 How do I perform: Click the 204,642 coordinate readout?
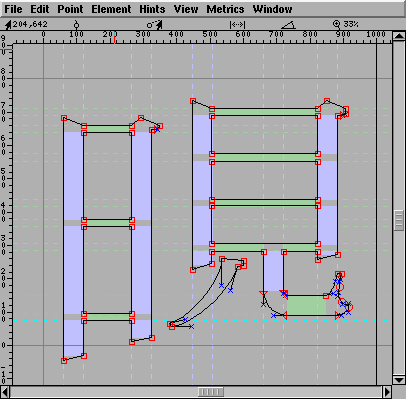[30, 24]
